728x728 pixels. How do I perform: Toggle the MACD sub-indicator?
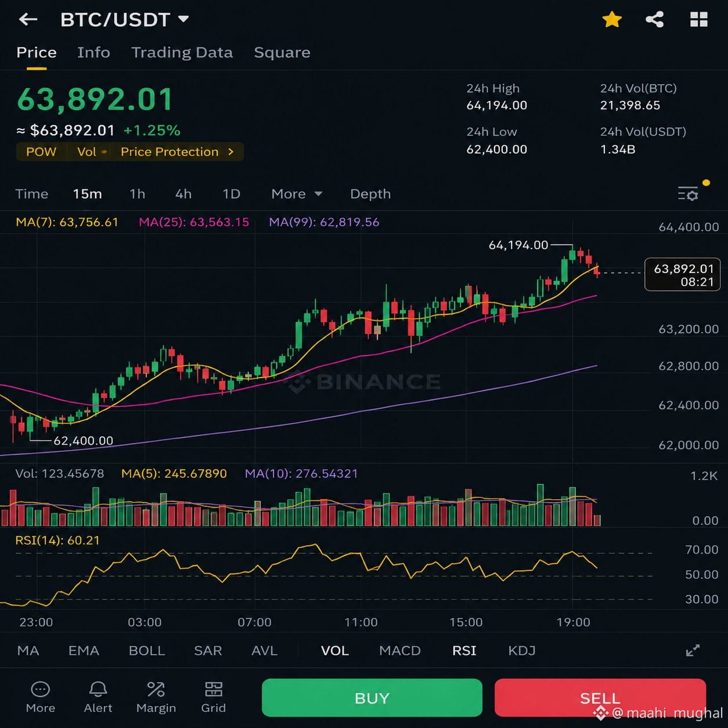tap(400, 651)
